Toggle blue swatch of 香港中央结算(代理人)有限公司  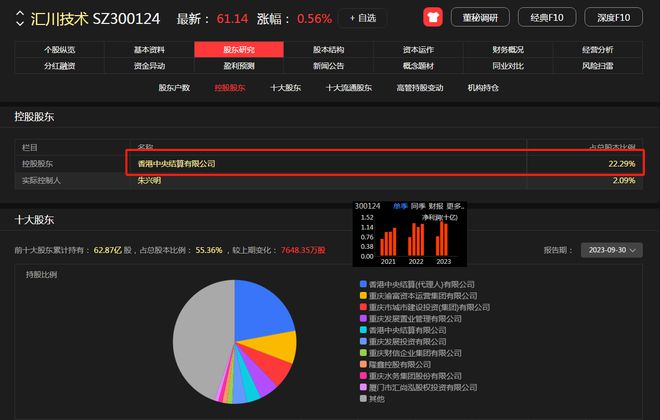coord(363,284)
